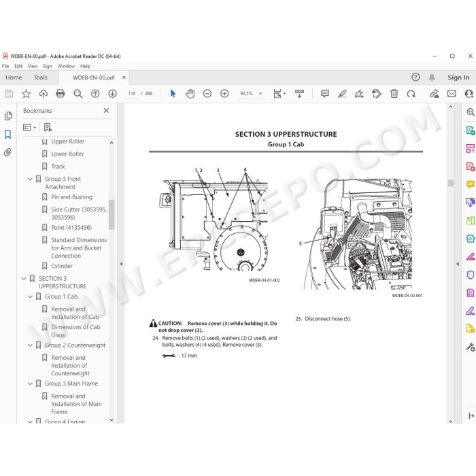Share a link to the file

434,94
